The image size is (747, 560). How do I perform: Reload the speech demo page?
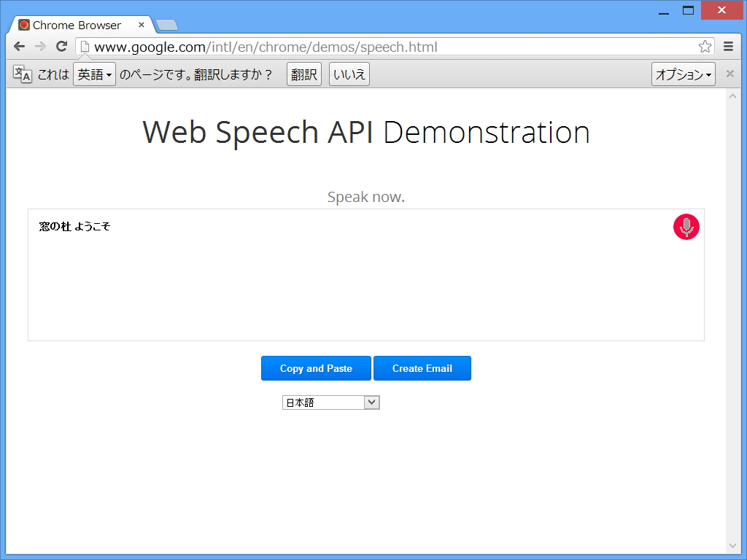(x=61, y=45)
